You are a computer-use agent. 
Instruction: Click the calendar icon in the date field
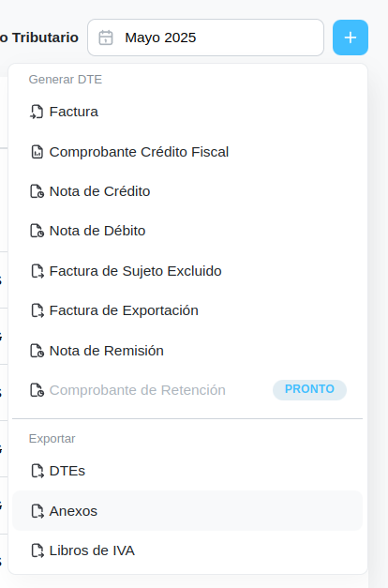coord(106,38)
